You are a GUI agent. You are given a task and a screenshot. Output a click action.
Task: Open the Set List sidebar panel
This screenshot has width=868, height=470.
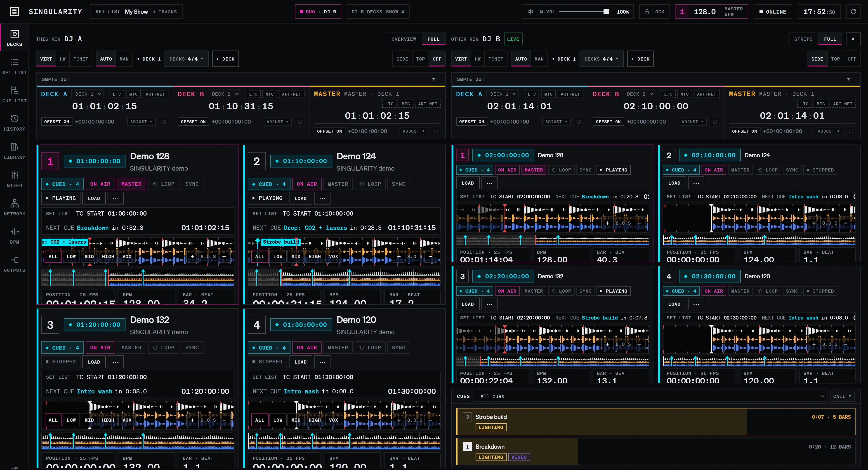(x=14, y=66)
